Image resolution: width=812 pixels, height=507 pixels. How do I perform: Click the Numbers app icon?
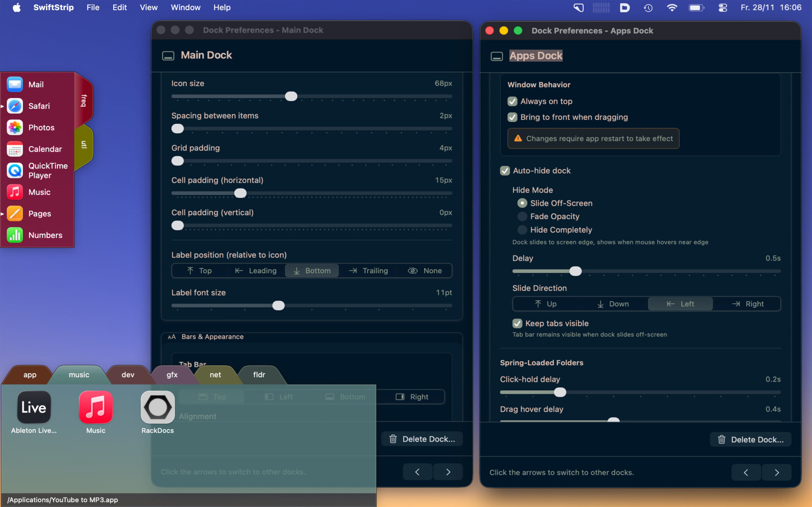tap(15, 235)
